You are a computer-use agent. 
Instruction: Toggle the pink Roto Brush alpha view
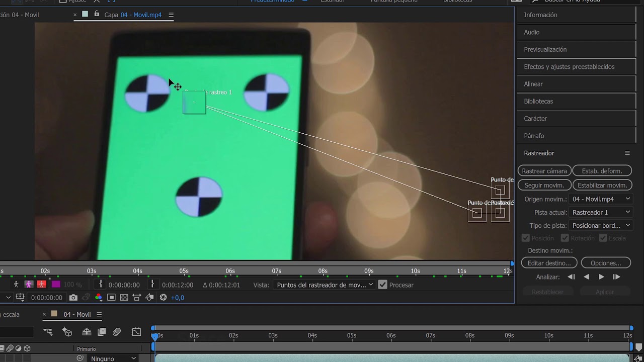[x=29, y=285]
